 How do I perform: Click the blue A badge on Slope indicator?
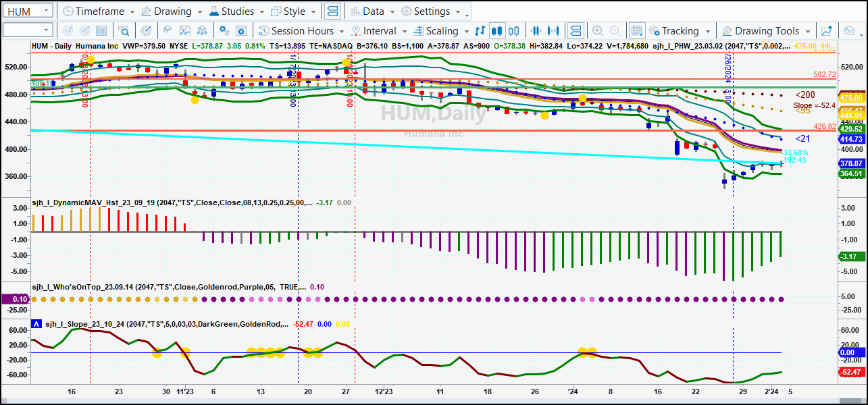(x=36, y=324)
